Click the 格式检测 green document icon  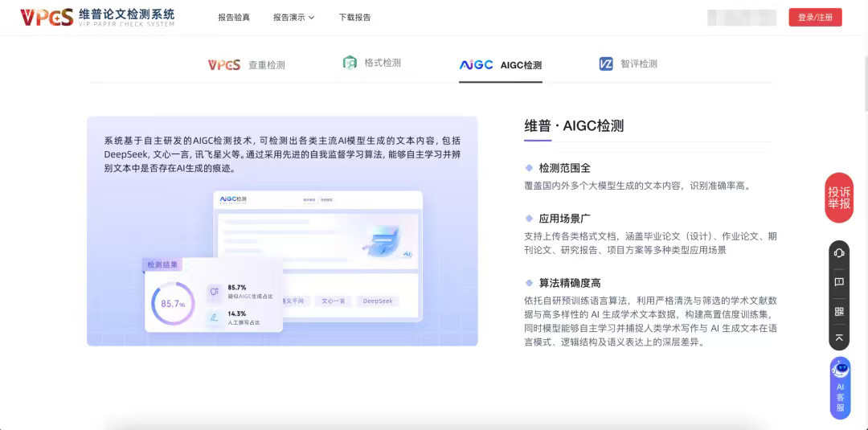pos(350,63)
